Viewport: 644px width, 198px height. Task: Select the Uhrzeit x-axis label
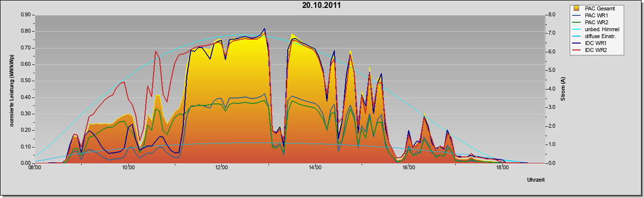(x=536, y=180)
